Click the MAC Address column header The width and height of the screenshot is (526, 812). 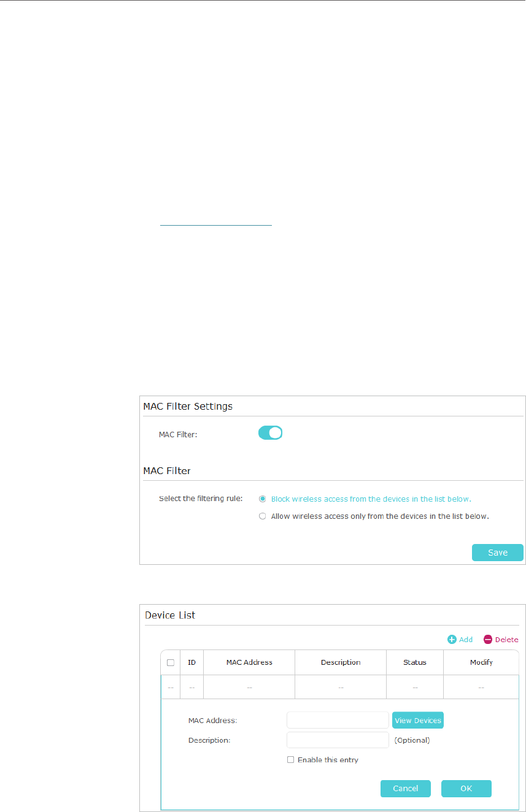click(249, 662)
